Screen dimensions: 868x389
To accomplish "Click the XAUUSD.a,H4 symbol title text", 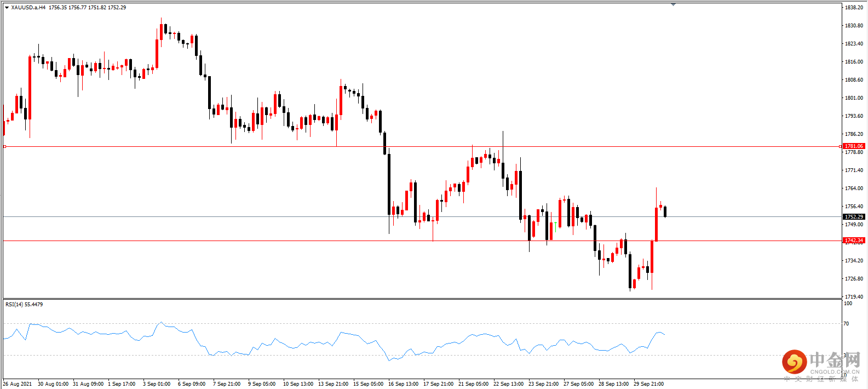I will (x=28, y=8).
